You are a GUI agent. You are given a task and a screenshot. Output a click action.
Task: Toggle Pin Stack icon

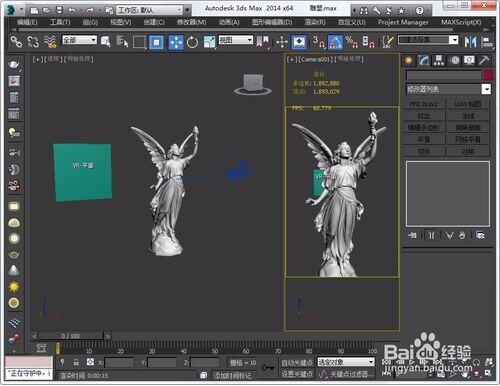[412, 235]
